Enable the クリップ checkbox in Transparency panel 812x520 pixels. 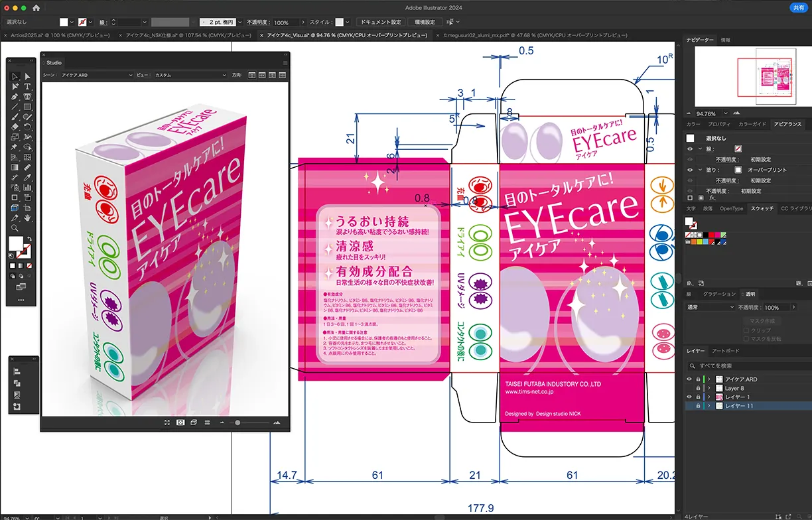tap(746, 330)
